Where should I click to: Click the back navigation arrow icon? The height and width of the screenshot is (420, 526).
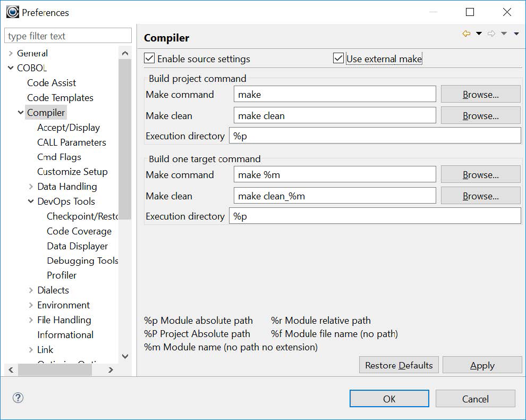tap(466, 34)
